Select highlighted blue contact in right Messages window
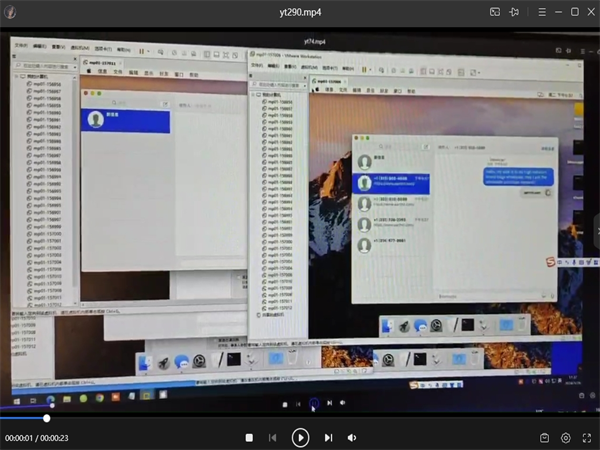Viewport: 600px width, 450px height. 391,183
